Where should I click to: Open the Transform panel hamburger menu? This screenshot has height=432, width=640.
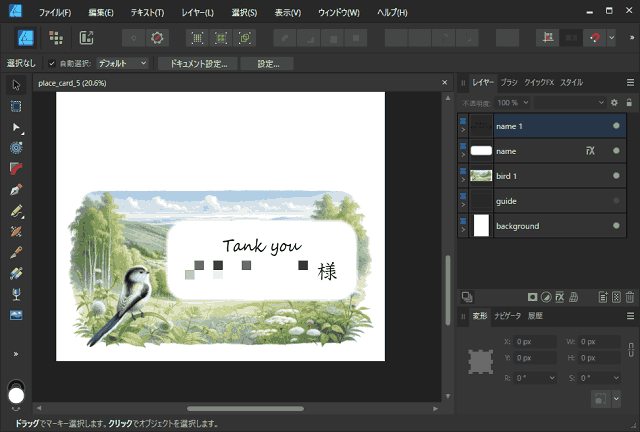pyautogui.click(x=631, y=316)
